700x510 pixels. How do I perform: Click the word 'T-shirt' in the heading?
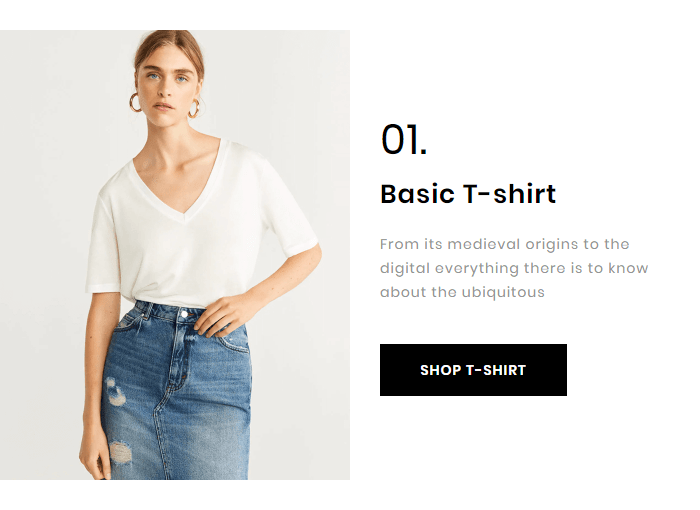pyautogui.click(x=509, y=194)
